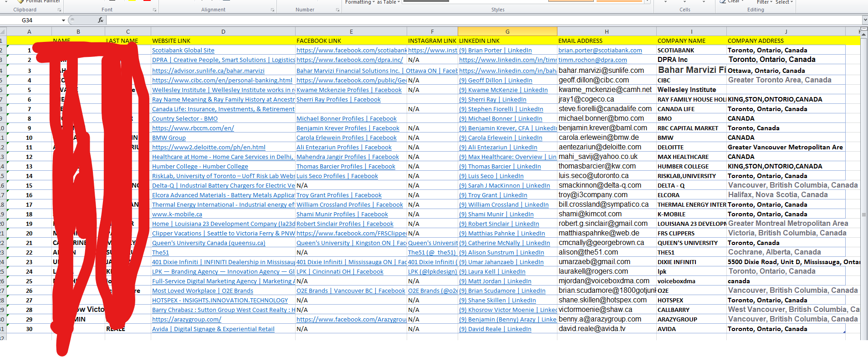Open the brian.porter@scotiabank.com email link

point(600,51)
